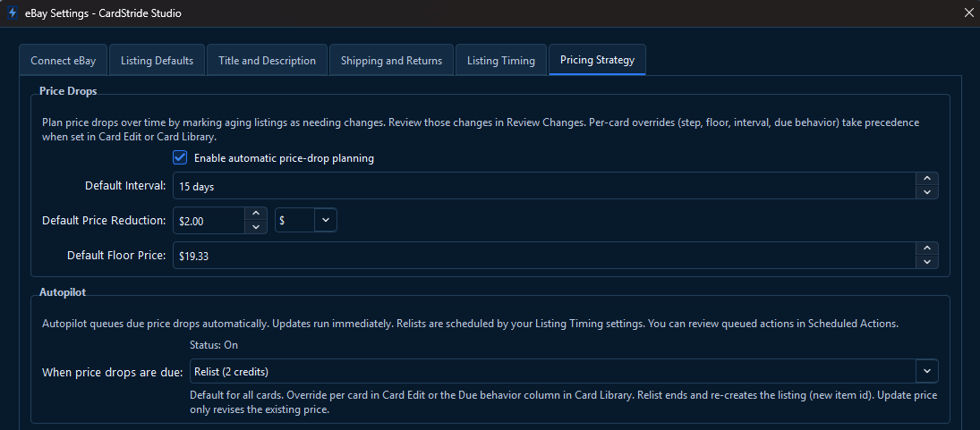
Task: Increase Default Price Reduction with up arrow
Action: pyautogui.click(x=256, y=214)
